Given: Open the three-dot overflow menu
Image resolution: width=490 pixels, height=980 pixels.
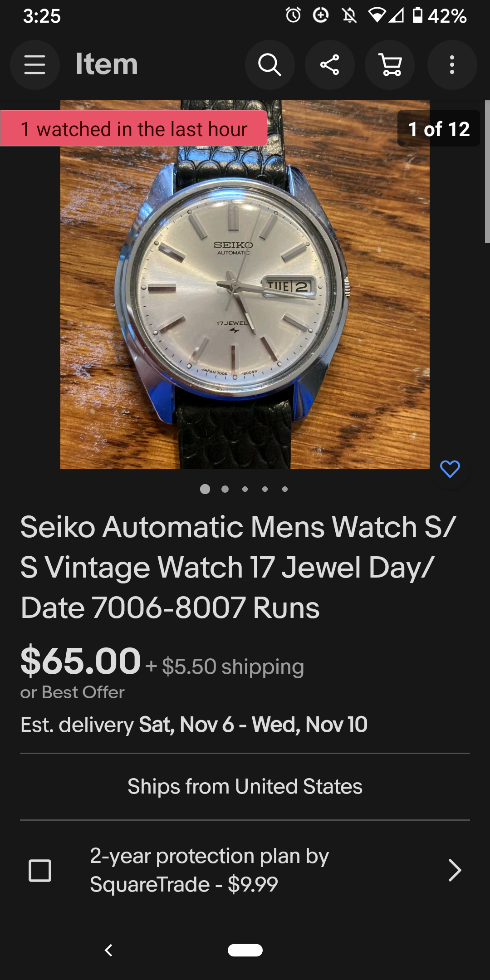Looking at the screenshot, I should (x=452, y=65).
